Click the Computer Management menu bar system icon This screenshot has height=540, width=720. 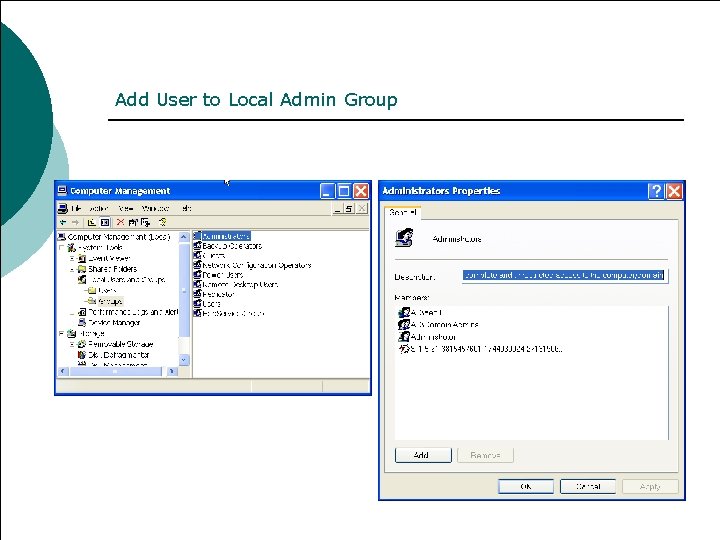63,209
